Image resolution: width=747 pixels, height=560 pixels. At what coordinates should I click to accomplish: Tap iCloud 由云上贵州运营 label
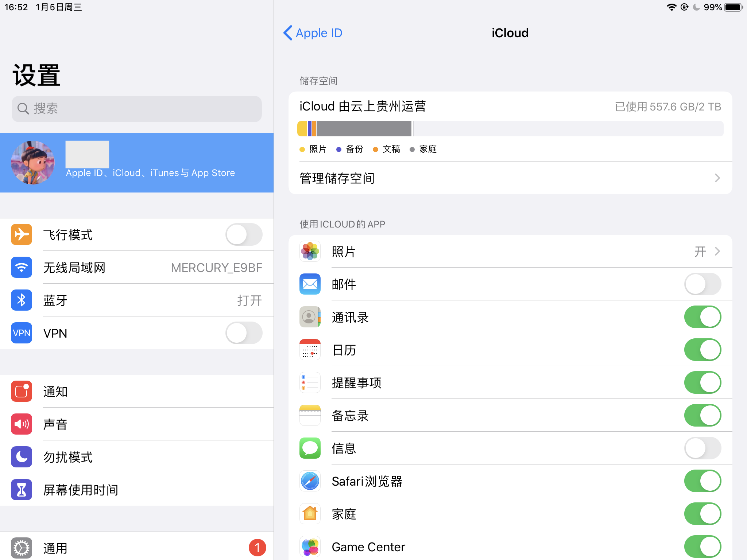pyautogui.click(x=363, y=106)
